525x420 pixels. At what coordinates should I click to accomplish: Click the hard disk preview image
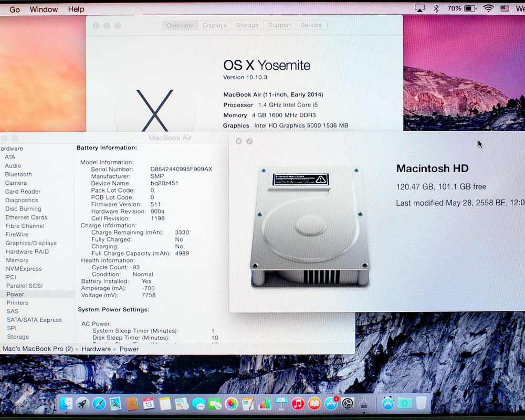(x=310, y=228)
